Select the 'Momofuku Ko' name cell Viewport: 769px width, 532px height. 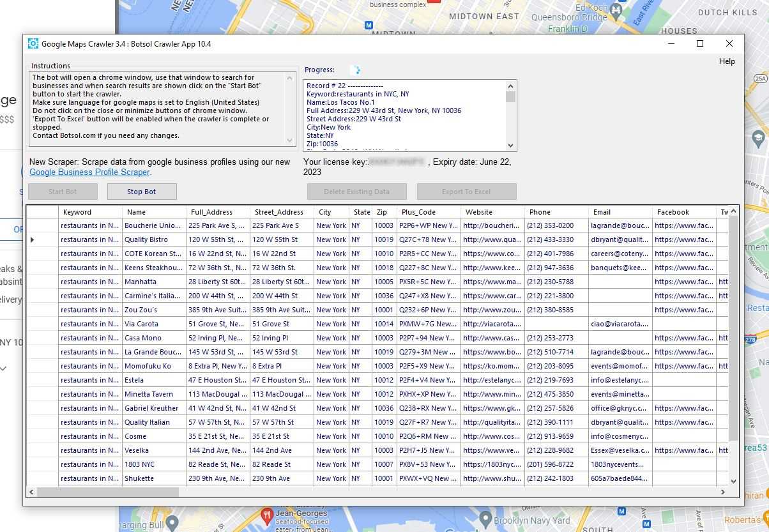(155, 366)
